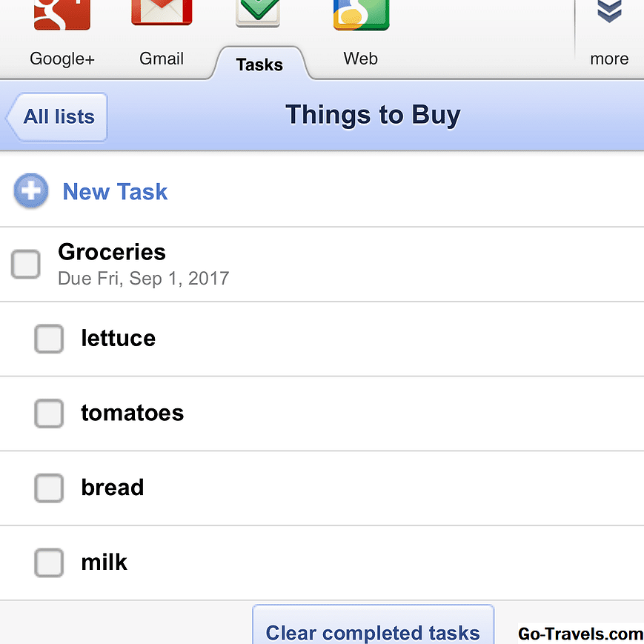Mark lettuce as completed

click(49, 339)
